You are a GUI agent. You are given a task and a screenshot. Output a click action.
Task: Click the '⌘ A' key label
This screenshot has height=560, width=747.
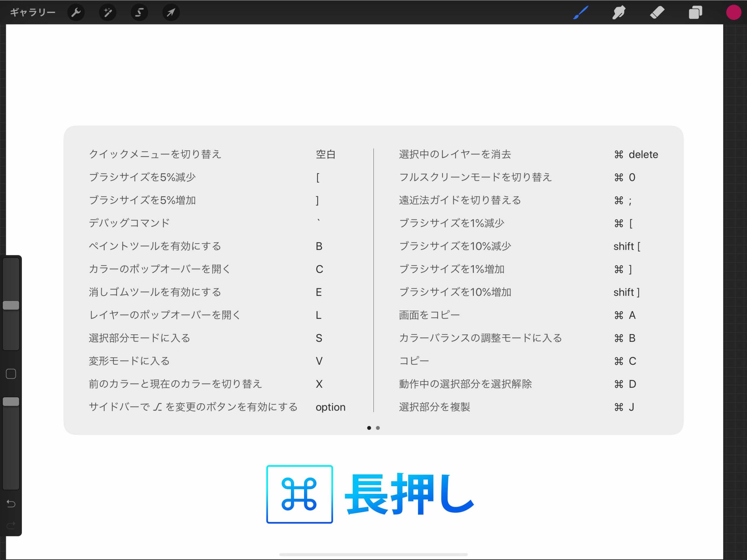coord(625,315)
